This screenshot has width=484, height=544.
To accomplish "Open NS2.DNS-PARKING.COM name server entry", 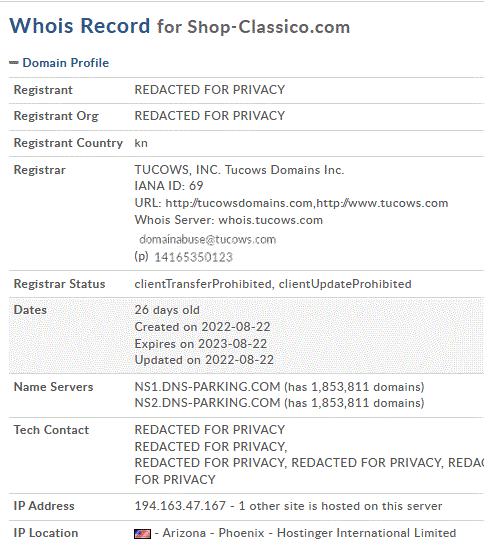I will point(207,403).
